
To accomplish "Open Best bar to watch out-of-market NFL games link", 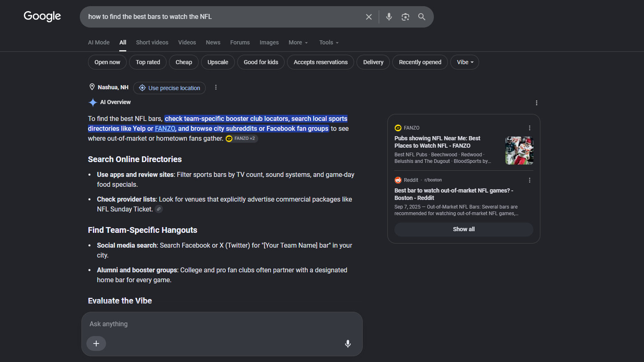I will (x=454, y=194).
